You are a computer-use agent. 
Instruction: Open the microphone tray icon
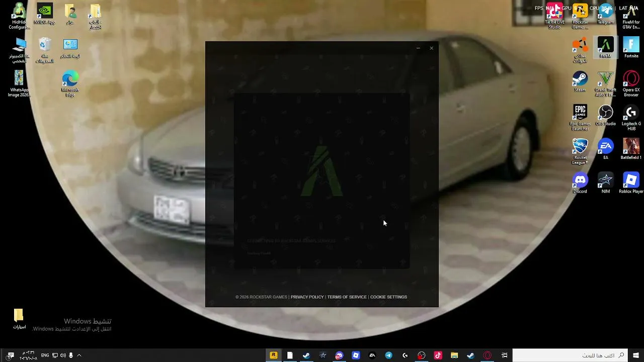point(71,355)
